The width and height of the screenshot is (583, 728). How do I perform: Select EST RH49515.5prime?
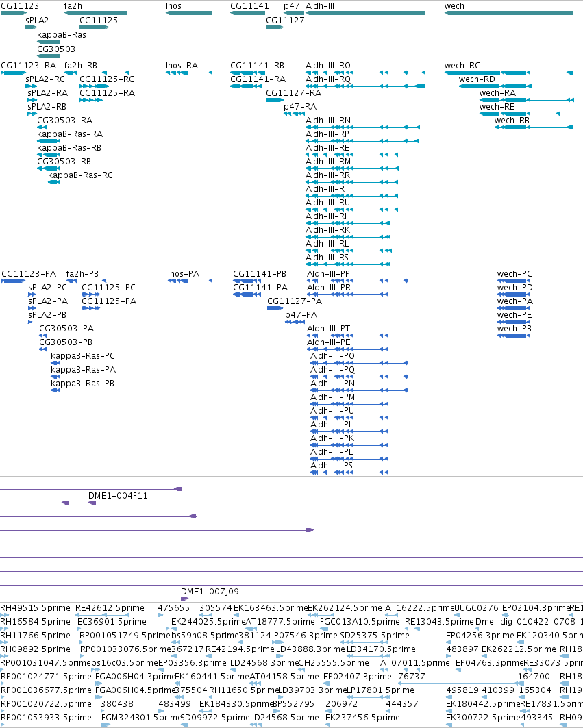[x=35, y=607]
